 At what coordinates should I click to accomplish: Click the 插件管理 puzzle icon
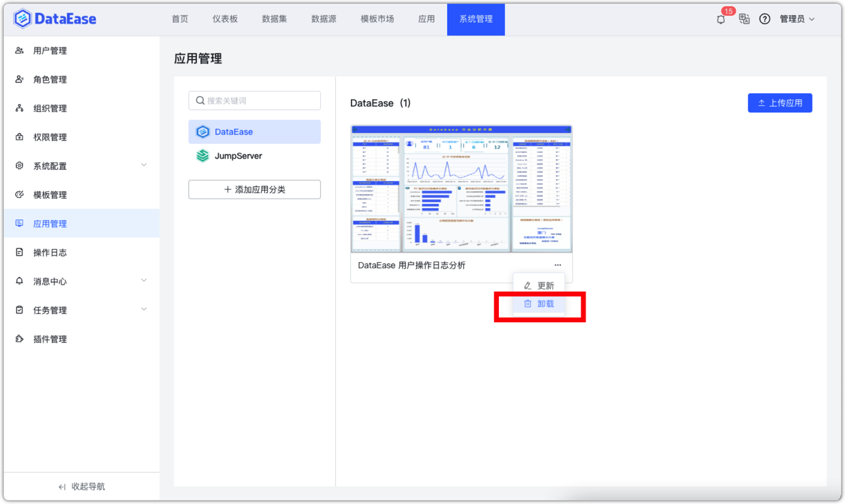click(19, 339)
